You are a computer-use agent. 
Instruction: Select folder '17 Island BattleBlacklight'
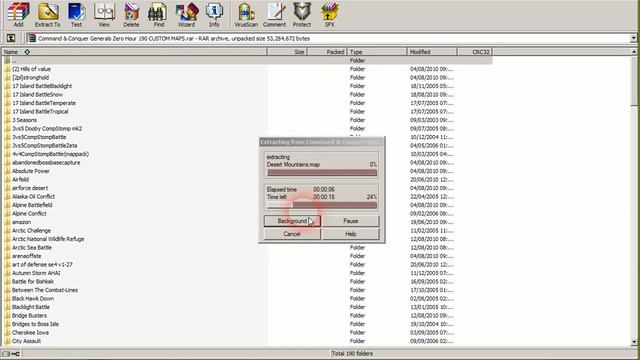(42, 86)
